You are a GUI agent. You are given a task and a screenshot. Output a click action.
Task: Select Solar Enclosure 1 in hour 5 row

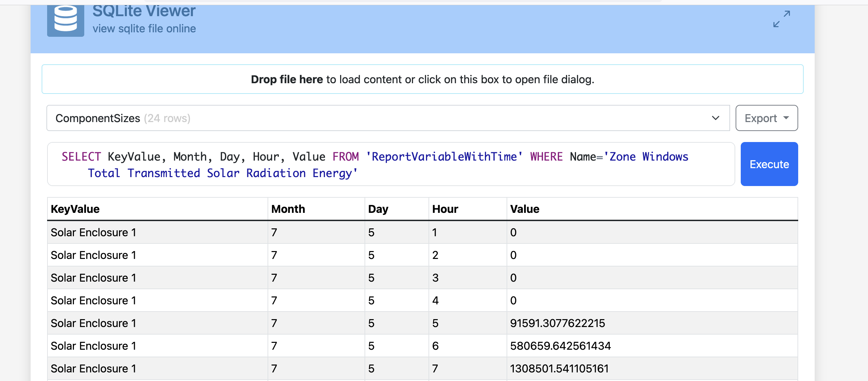(x=158, y=323)
